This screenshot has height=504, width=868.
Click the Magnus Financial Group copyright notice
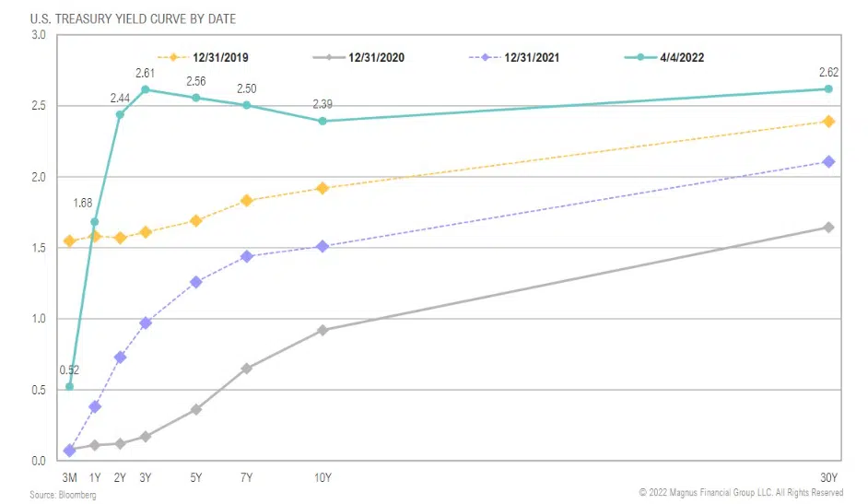(741, 493)
